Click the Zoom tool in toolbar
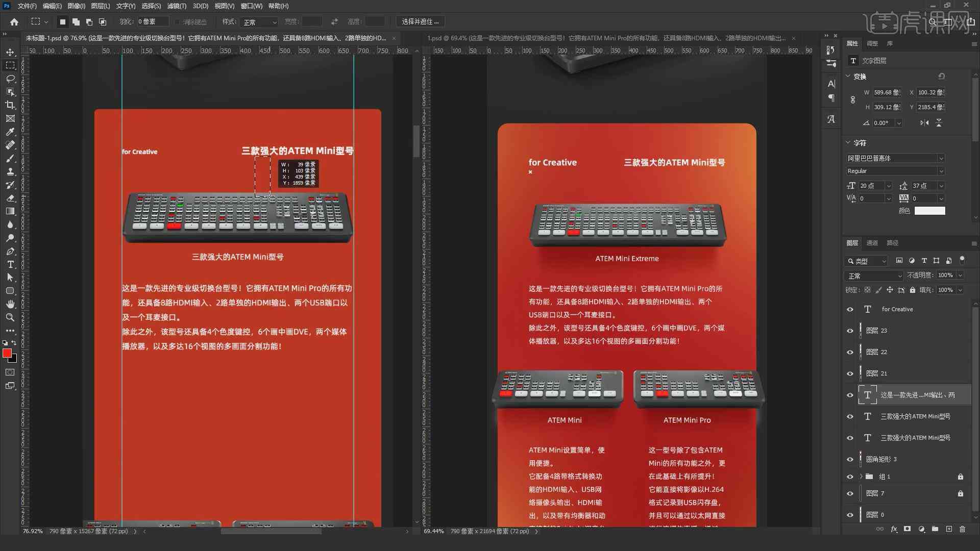This screenshot has width=980, height=551. (9, 316)
